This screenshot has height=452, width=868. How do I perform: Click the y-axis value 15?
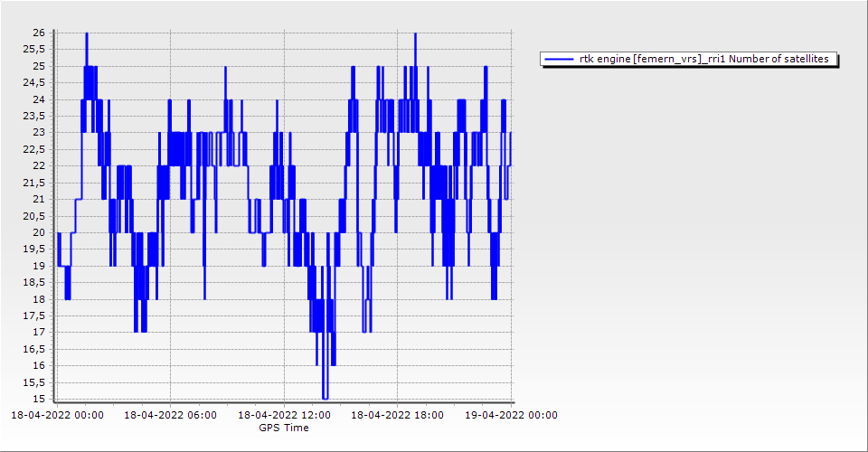click(x=39, y=399)
